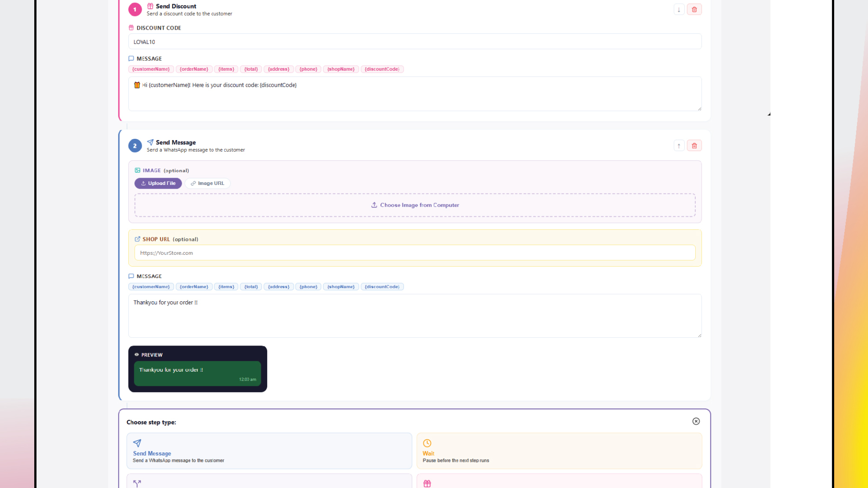Screen dimensions: 868x488
Task: Move the Send Discount step down
Action: tap(679, 10)
